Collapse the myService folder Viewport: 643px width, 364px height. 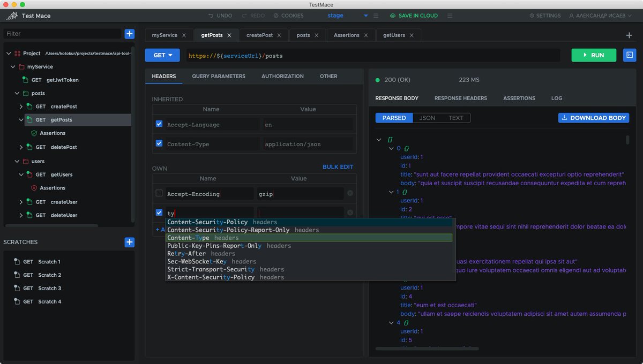tap(13, 67)
